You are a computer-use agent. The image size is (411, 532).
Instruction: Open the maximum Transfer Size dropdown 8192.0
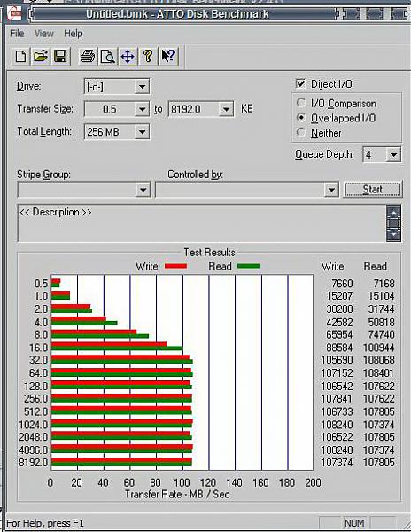[x=226, y=109]
